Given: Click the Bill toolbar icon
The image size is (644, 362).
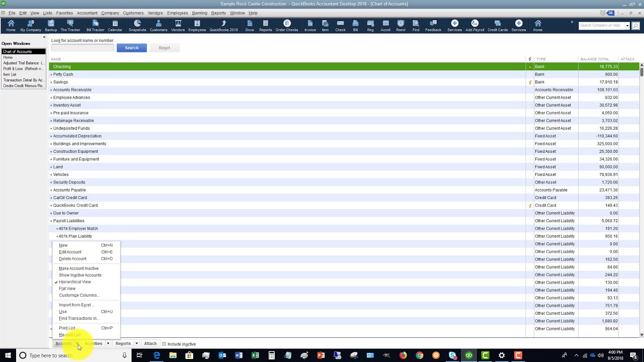Looking at the screenshot, I should pyautogui.click(x=355, y=26).
